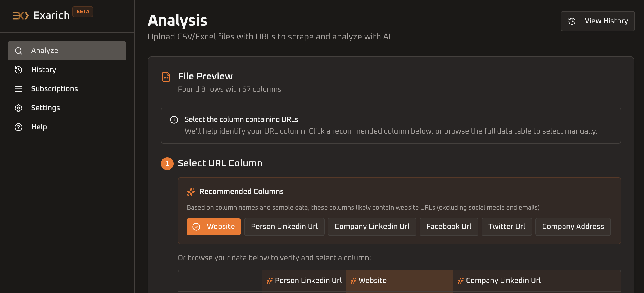The image size is (644, 293).
Task: Click the info icon above the URL instructions
Action: click(174, 120)
